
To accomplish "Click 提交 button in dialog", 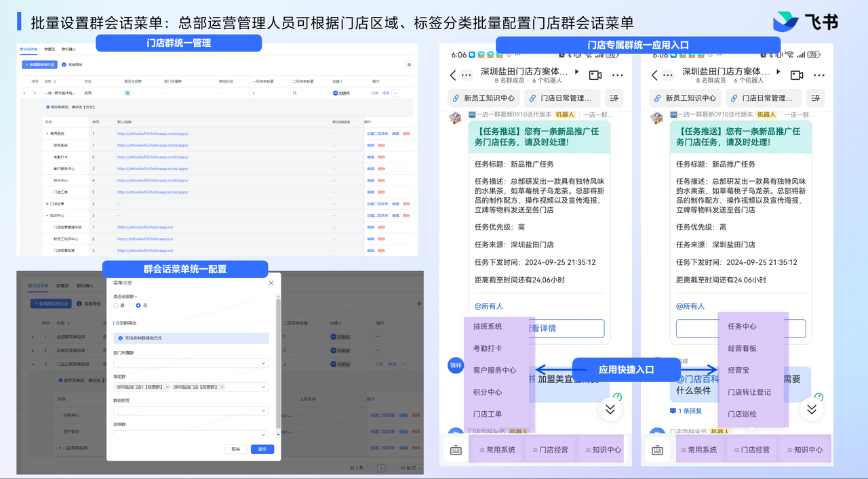I will click(x=262, y=449).
